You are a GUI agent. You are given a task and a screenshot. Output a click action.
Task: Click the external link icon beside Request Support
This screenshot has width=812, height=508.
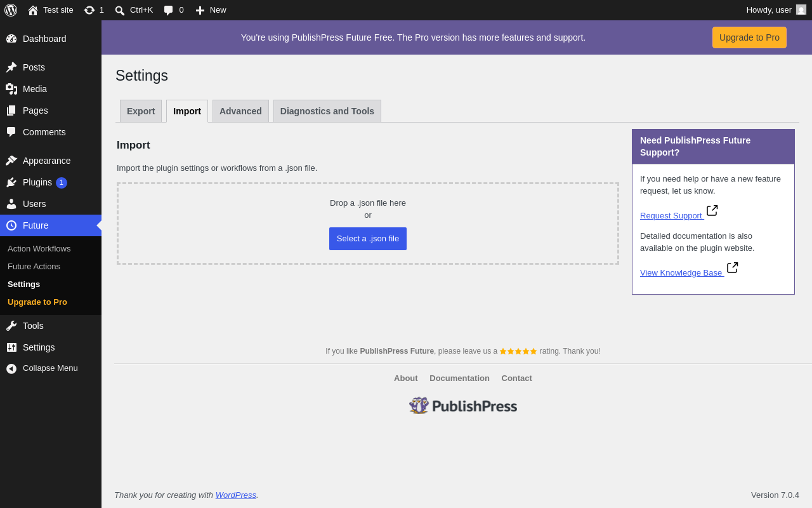[712, 210]
